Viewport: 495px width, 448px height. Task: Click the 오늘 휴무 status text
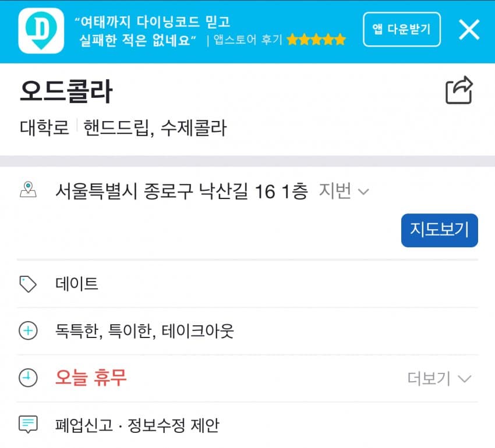point(91,378)
